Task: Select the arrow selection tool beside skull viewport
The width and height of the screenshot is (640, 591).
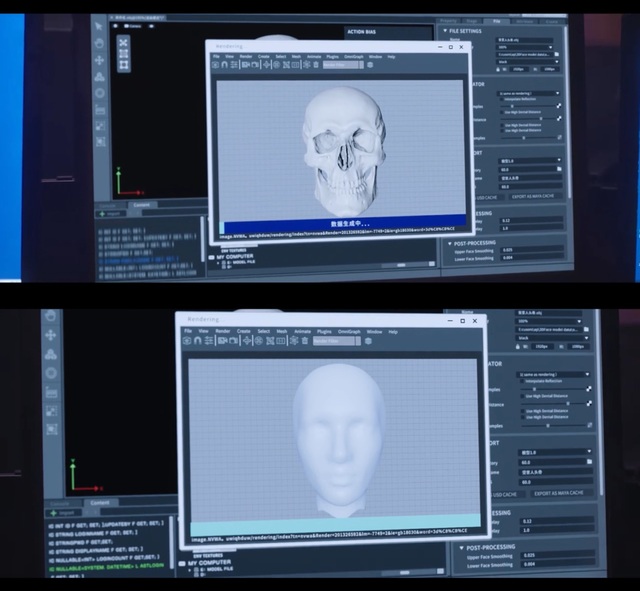Action: pyautogui.click(x=100, y=27)
